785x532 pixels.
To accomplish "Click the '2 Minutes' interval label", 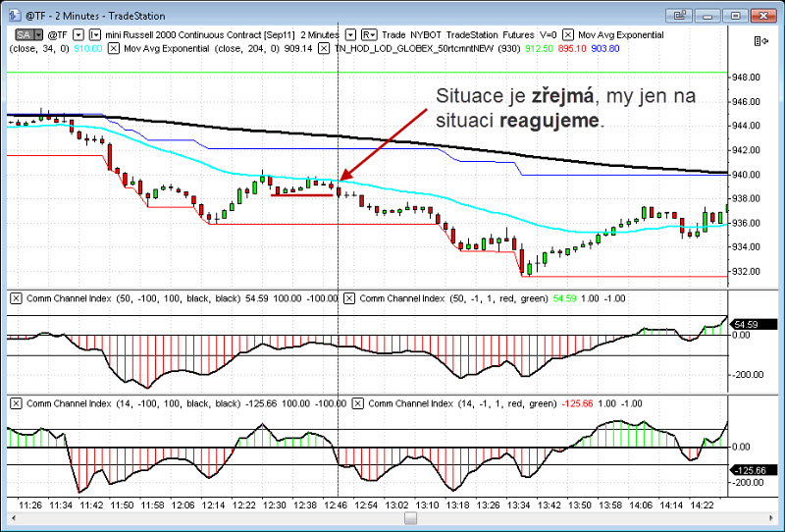I will [320, 35].
